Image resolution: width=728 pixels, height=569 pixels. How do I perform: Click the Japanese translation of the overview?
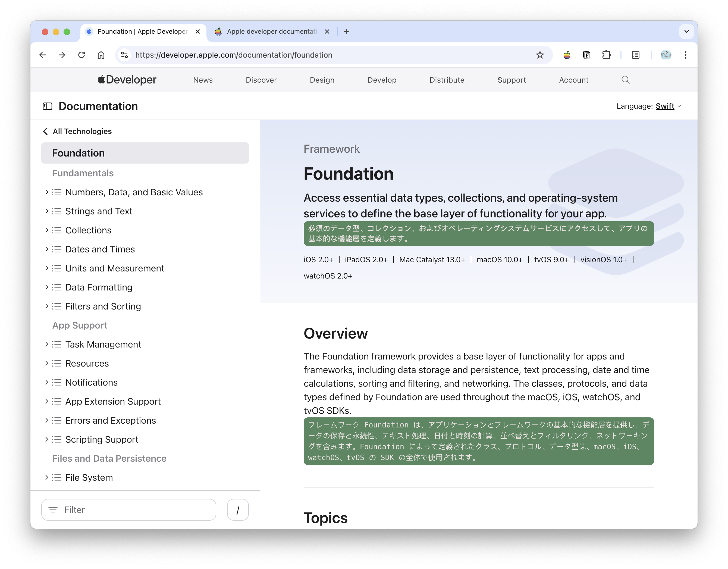(478, 441)
